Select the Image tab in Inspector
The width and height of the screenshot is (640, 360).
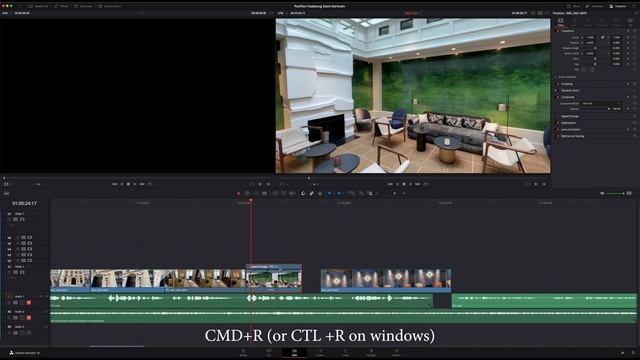pyautogui.click(x=617, y=22)
